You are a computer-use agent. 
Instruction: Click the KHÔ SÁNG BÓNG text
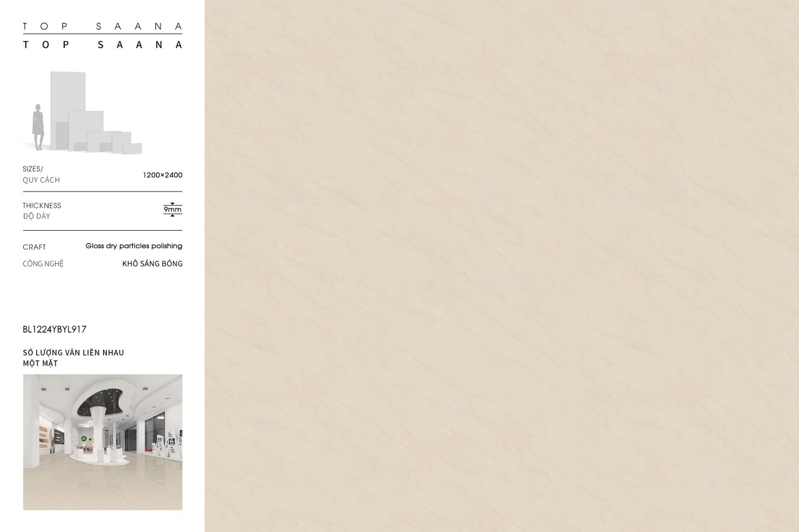[x=152, y=264]
